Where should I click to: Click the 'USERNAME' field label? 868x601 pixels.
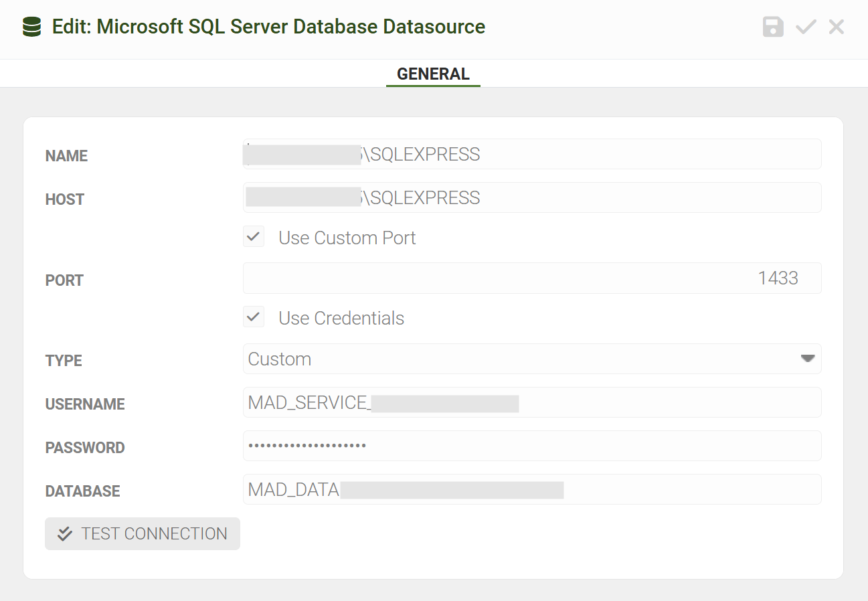pos(85,404)
